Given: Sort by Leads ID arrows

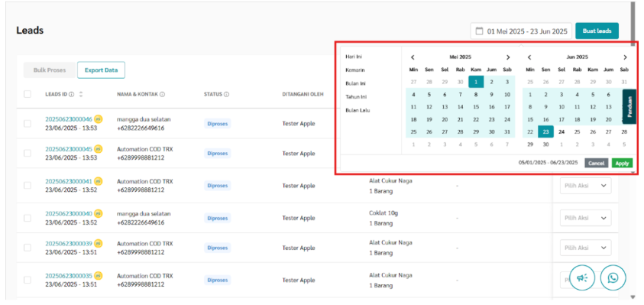Looking at the screenshot, I should pos(81,95).
